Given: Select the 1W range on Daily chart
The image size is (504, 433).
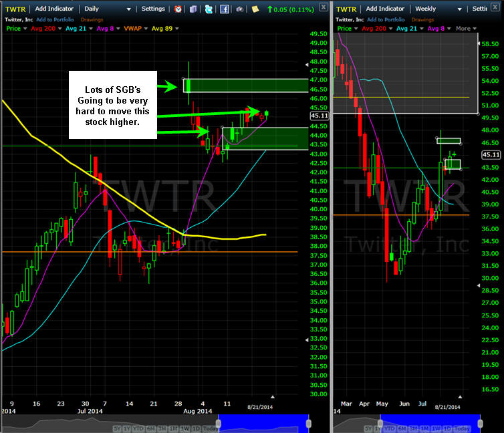Looking at the screenshot, I should (184, 428).
